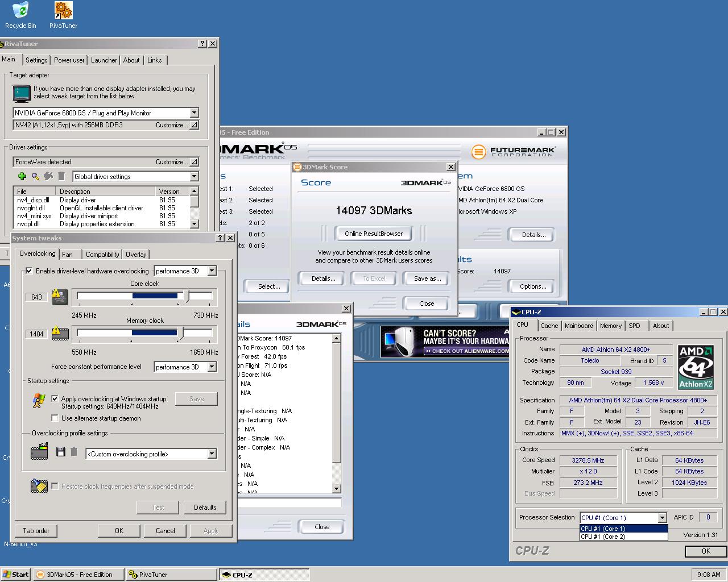Click the results details vertical scrollbar down arrow
Screen dimensions: 728x582
[x=336, y=489]
